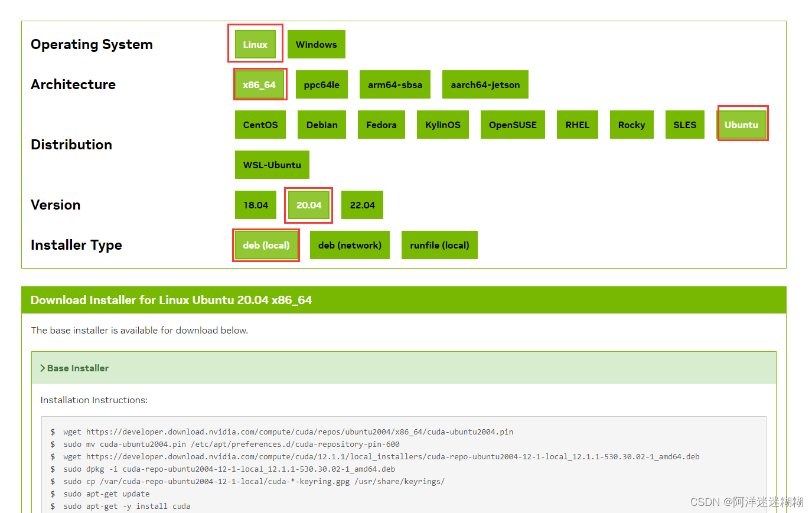Pick KylinOS distribution
This screenshot has width=812, height=513.
[x=443, y=125]
